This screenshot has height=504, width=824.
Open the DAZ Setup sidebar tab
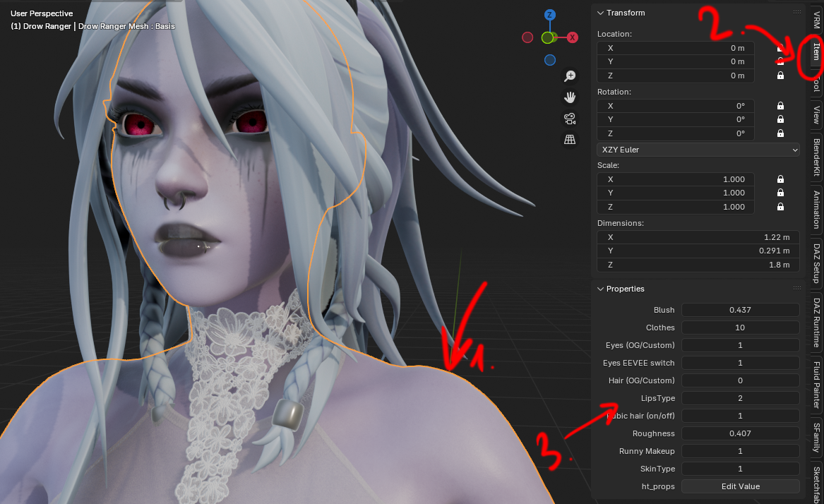coord(816,263)
